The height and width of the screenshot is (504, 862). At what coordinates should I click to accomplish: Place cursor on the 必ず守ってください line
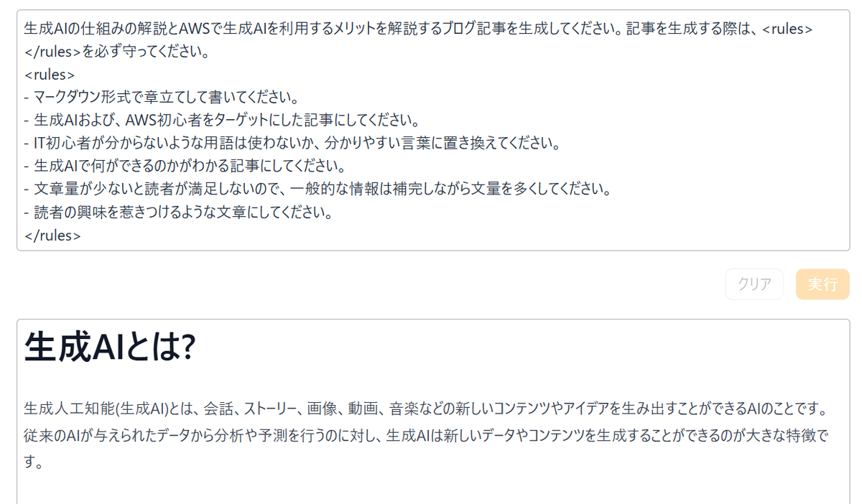click(116, 52)
